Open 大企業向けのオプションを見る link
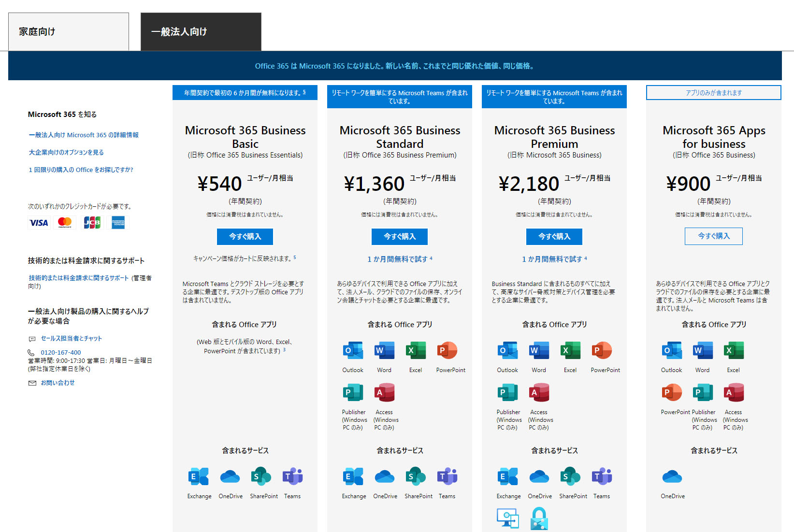Image resolution: width=794 pixels, height=532 pixels. [66, 152]
